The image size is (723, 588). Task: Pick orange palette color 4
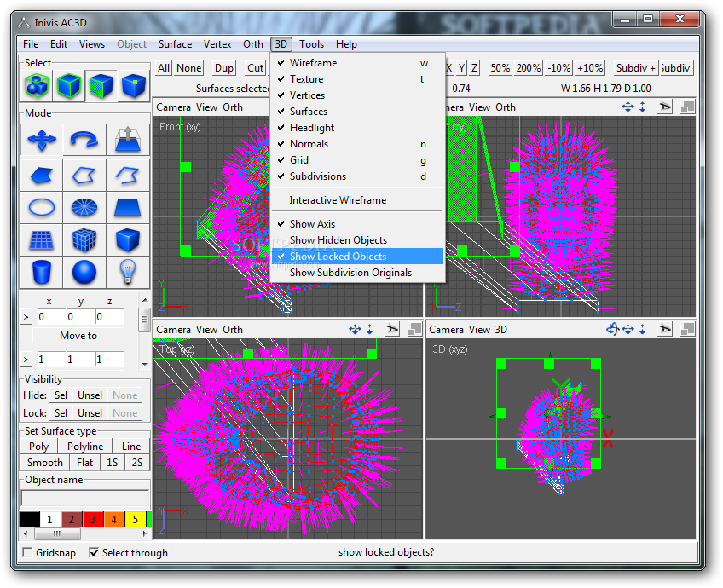coord(114,519)
